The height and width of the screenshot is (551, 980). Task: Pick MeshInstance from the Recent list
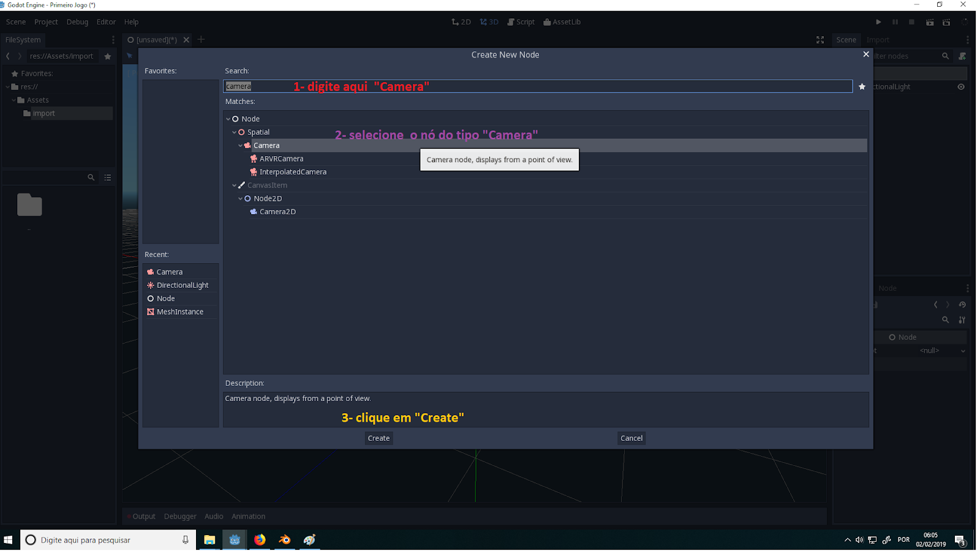(x=181, y=312)
